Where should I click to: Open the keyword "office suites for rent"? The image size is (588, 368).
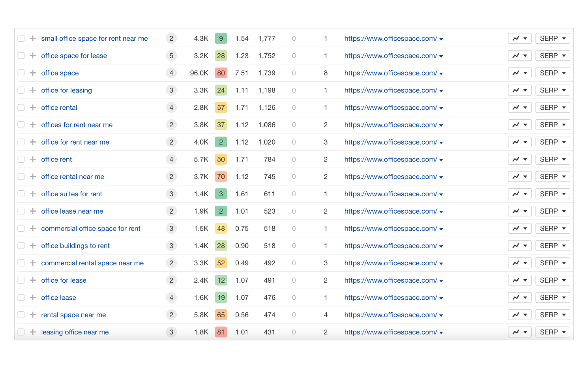(x=71, y=194)
